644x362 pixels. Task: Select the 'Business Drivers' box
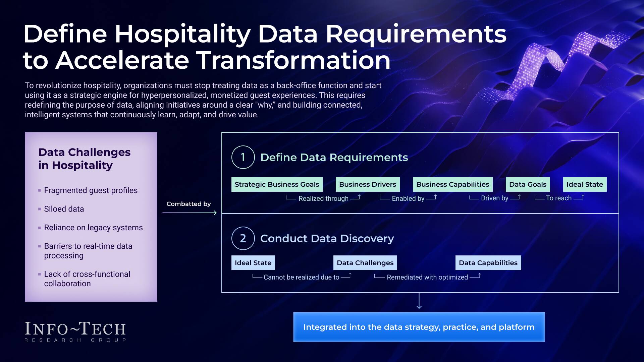(x=367, y=184)
